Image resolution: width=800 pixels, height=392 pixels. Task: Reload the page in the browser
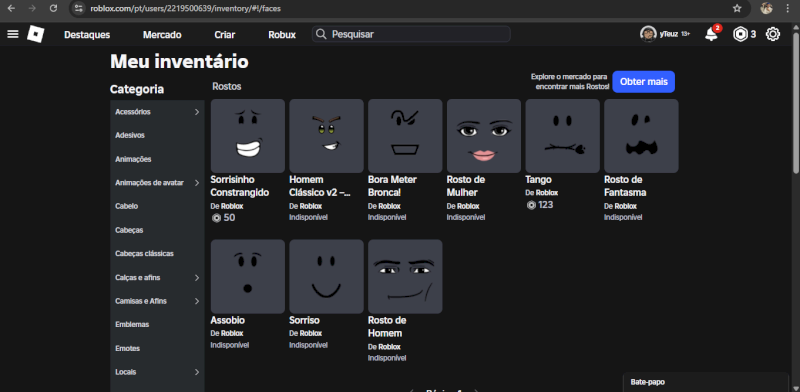point(53,8)
